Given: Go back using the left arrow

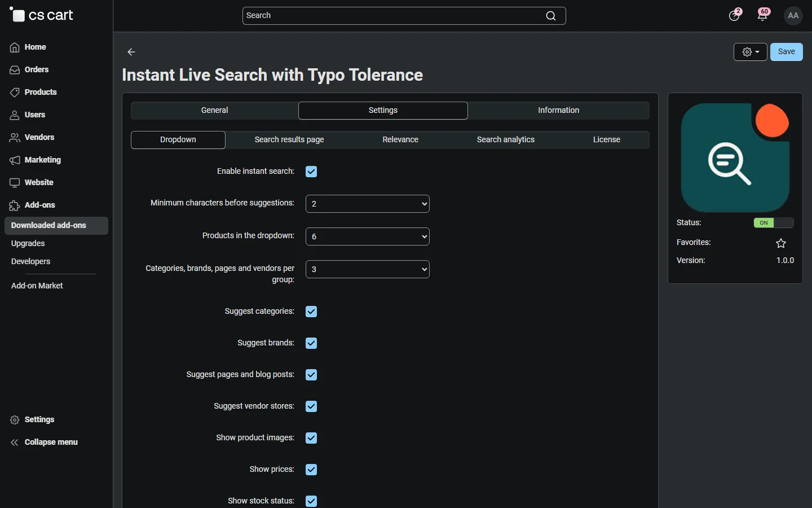Looking at the screenshot, I should coord(131,52).
